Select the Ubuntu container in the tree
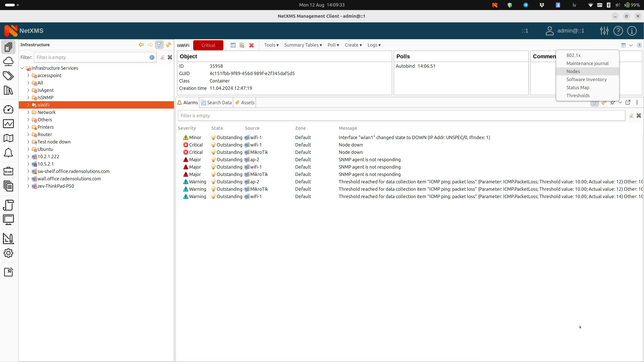Screen dimensions: 644x362 tap(45, 149)
